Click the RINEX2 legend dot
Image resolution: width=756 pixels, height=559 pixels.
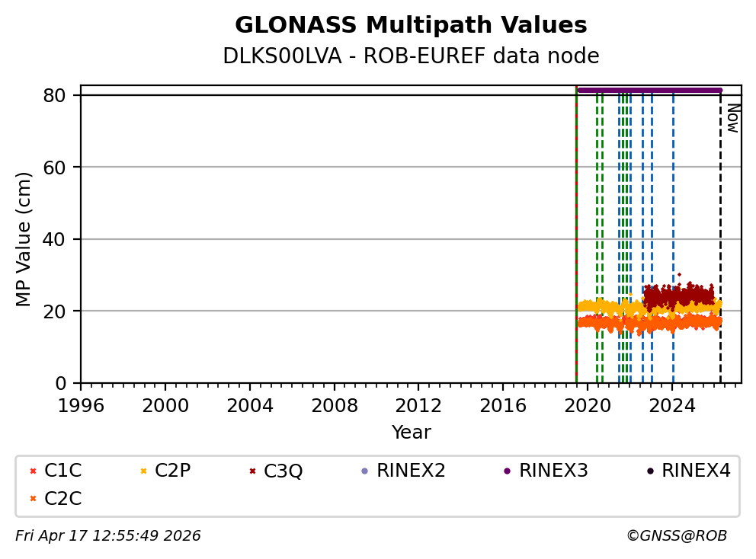[364, 471]
